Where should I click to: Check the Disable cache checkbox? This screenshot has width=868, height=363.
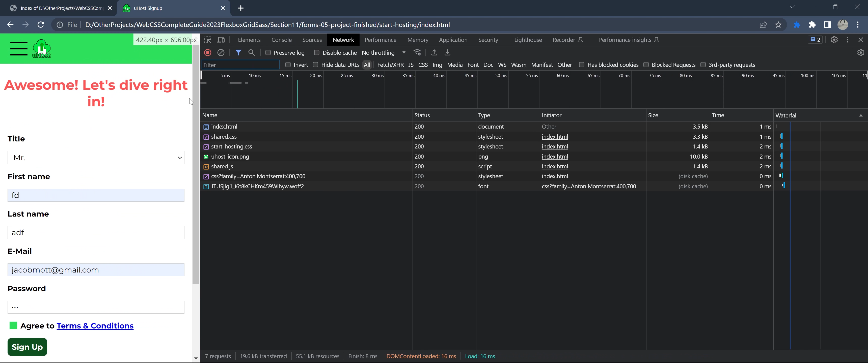pos(317,52)
